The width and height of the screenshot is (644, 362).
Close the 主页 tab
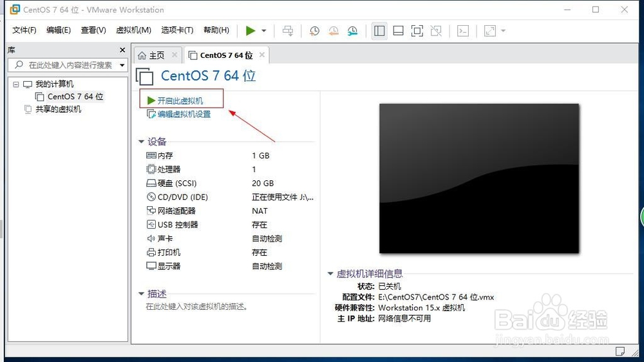tap(175, 55)
